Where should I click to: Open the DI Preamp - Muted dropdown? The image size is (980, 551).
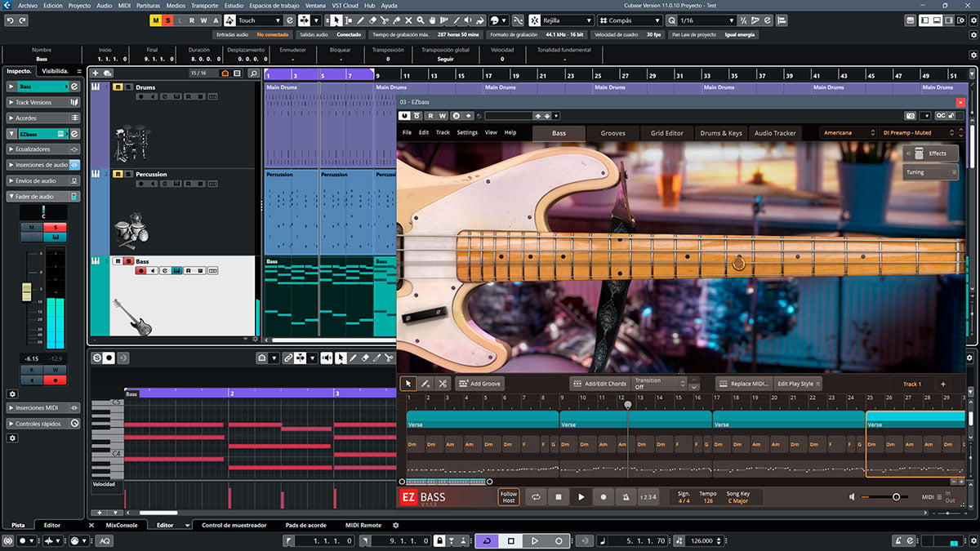coord(919,132)
